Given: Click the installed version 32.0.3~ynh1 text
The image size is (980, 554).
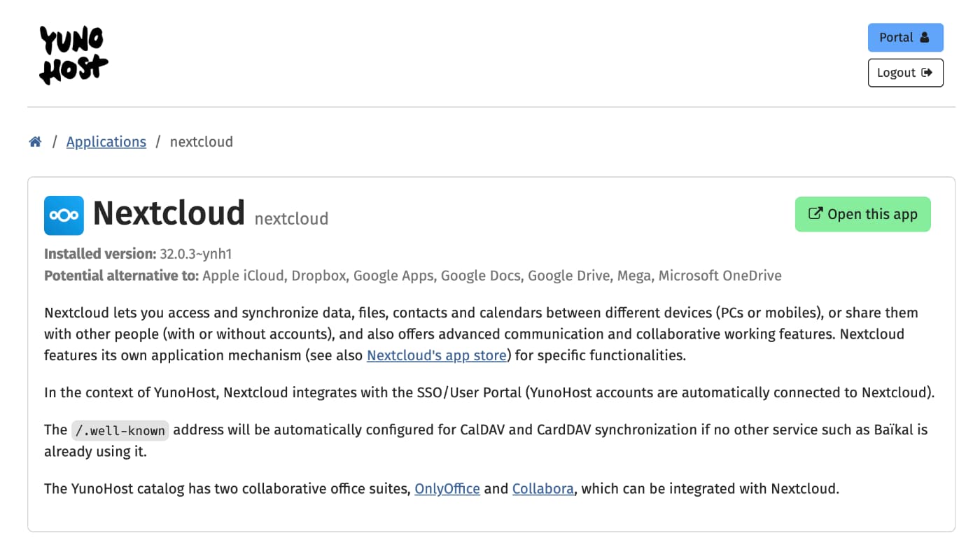Looking at the screenshot, I should [x=195, y=253].
